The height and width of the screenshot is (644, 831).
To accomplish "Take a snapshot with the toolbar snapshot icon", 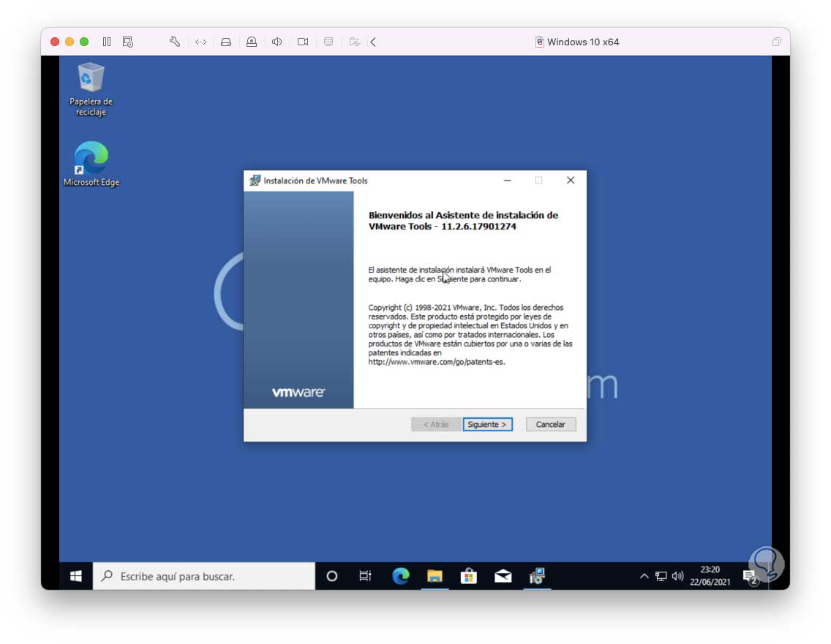I will click(128, 42).
